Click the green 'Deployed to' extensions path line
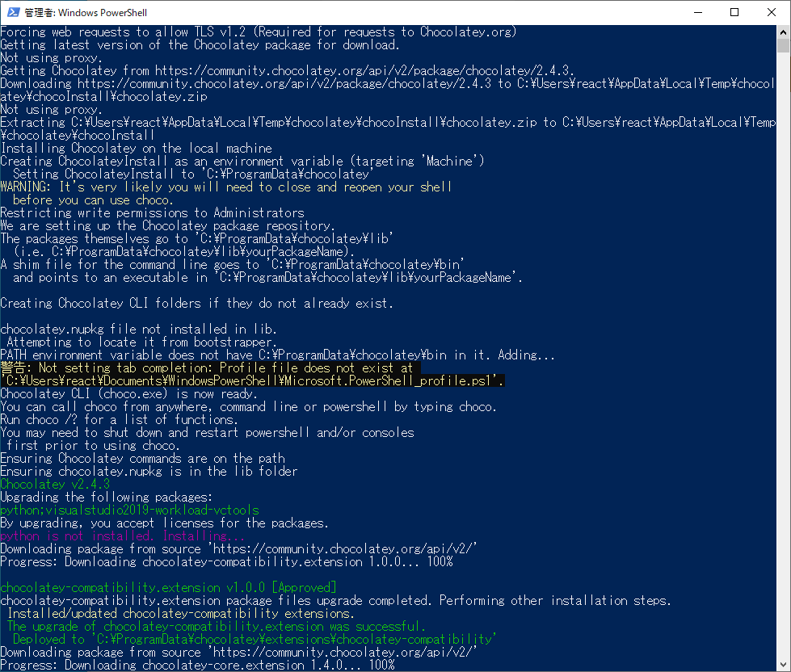791x672 pixels. coord(255,639)
